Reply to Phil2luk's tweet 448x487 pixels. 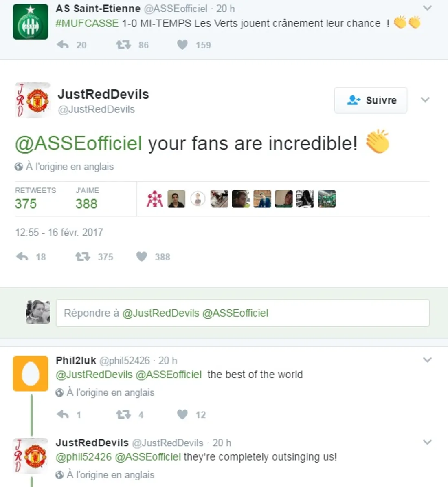63,414
